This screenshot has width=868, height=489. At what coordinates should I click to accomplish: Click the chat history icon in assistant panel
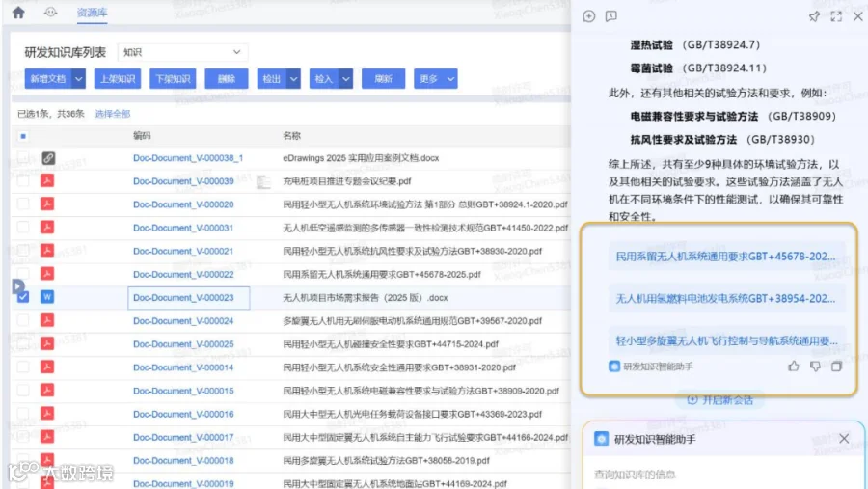pyautogui.click(x=611, y=16)
